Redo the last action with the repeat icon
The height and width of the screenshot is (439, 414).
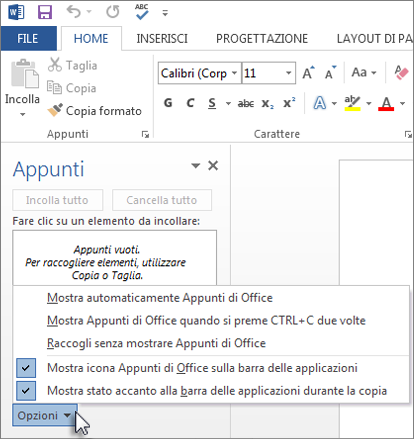(113, 12)
